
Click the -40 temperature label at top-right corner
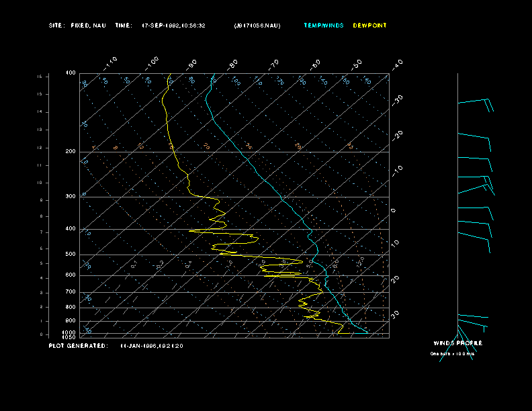coord(398,64)
